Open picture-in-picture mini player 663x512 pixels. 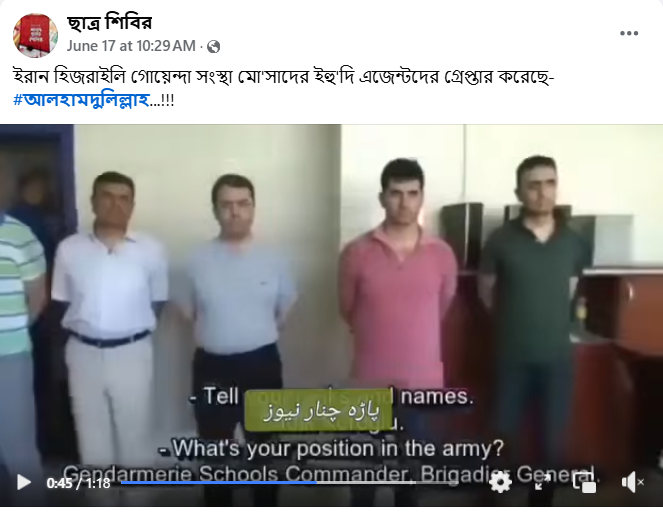click(x=584, y=482)
